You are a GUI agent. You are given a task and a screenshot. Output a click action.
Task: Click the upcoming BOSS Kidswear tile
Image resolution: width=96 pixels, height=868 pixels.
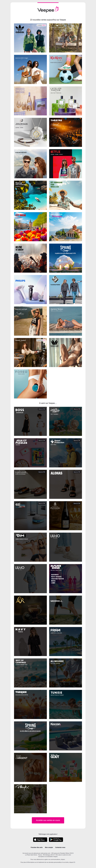30,421
